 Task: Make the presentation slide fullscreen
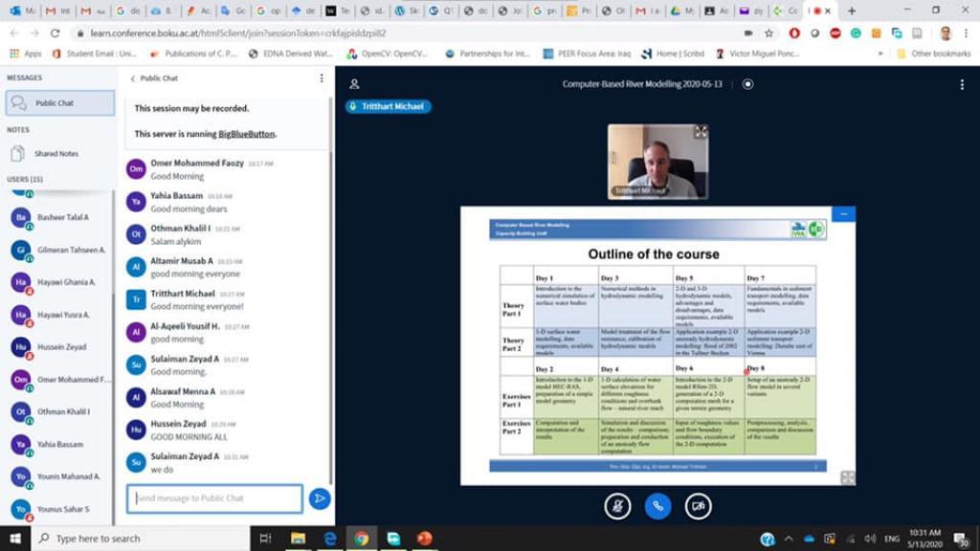[847, 477]
